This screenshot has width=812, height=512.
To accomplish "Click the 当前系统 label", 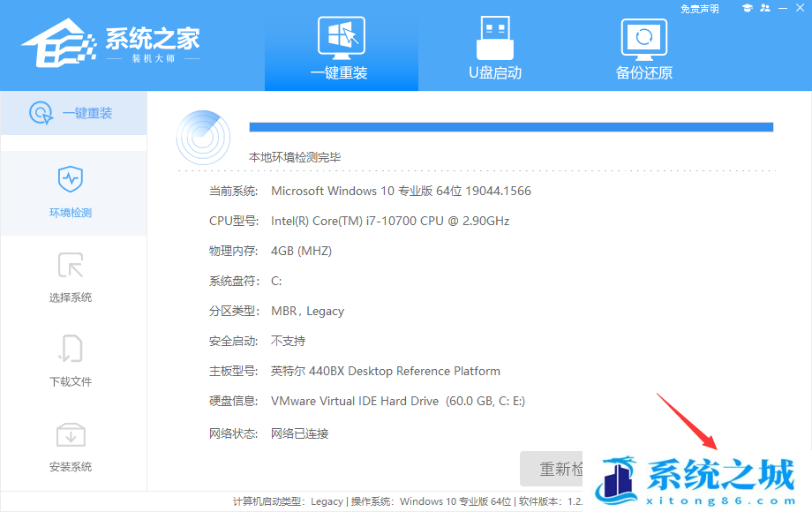I will pos(234,191).
